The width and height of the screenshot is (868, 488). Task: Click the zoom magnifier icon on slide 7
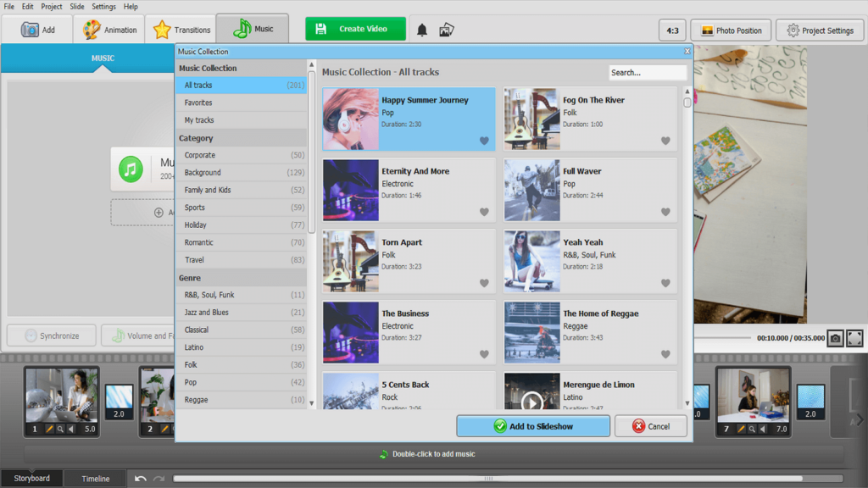[750, 430]
